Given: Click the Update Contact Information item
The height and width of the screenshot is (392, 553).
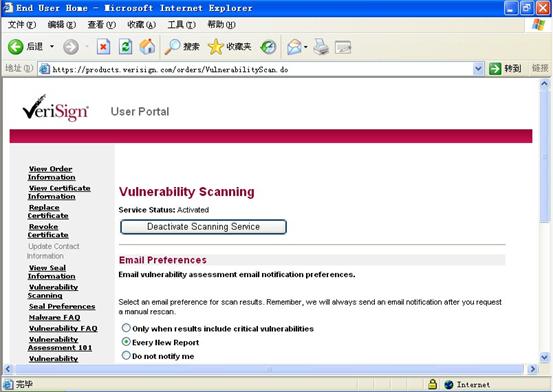Looking at the screenshot, I should pos(53,251).
